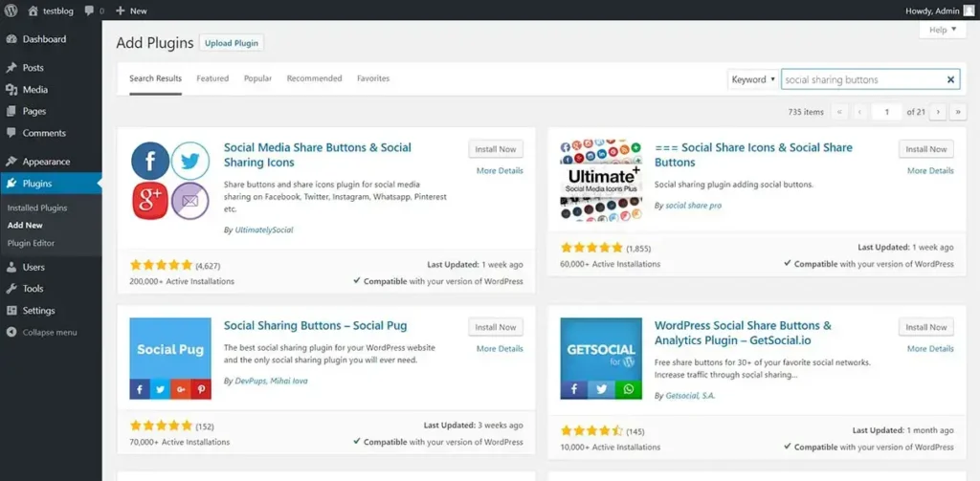The height and width of the screenshot is (481, 980).
Task: Click the 4,627 star rating of UltimatelySocial plugin
Action: point(161,265)
